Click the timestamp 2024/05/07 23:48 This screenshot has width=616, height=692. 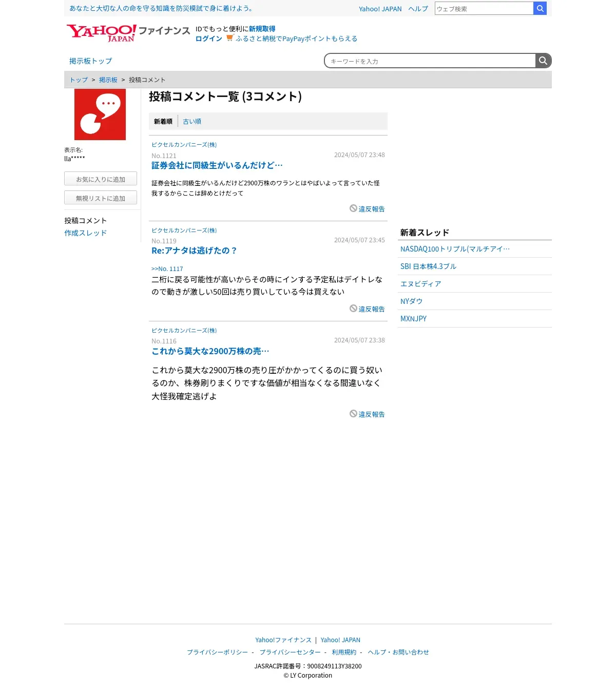pos(359,155)
